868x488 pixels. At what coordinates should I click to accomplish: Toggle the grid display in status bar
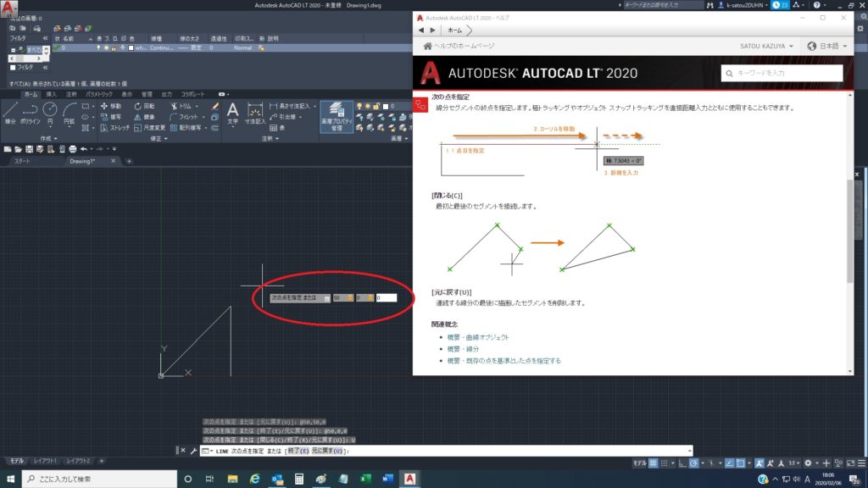pos(654,463)
